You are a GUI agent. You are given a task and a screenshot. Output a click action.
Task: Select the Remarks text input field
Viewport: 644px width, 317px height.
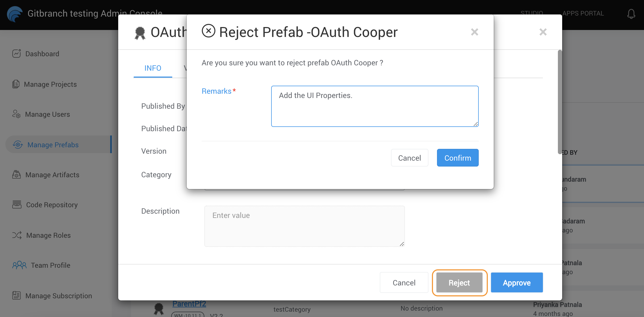tap(375, 106)
